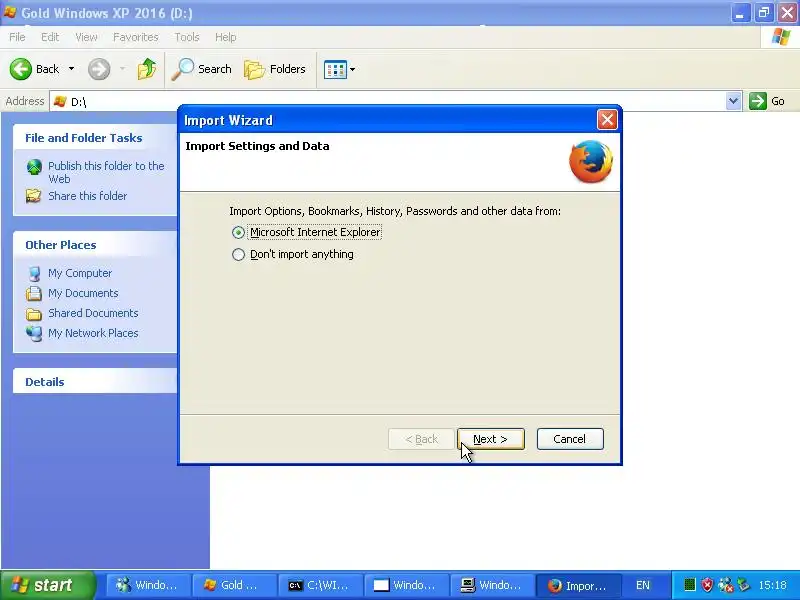
Task: Click the Publish this folder globe icon
Action: (34, 167)
